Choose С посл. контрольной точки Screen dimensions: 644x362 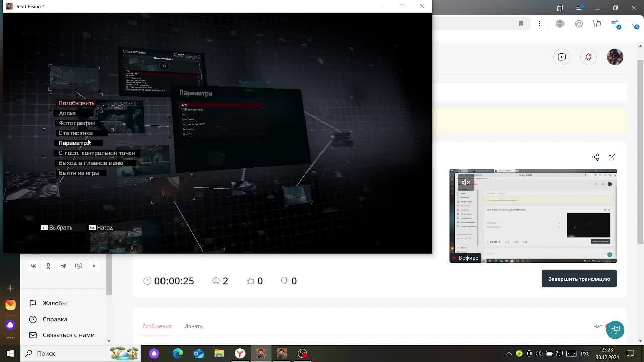tap(97, 153)
